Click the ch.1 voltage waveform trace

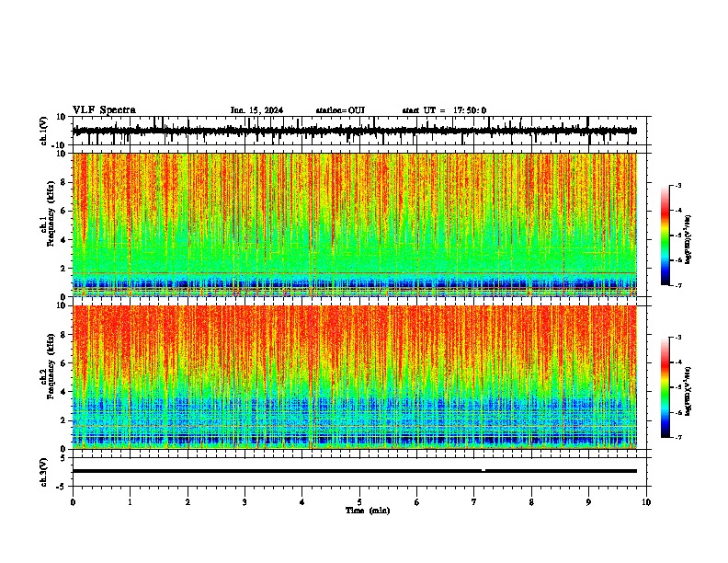tap(354, 131)
